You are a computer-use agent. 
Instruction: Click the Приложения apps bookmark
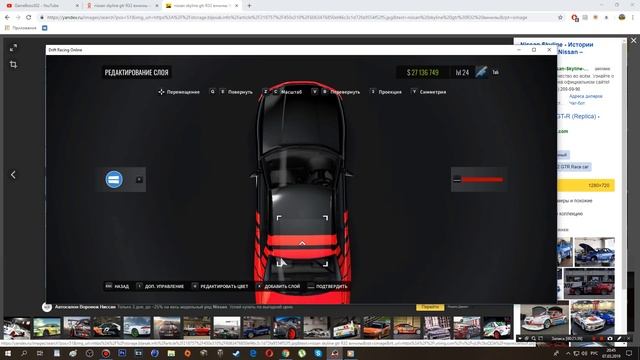click(x=20, y=28)
